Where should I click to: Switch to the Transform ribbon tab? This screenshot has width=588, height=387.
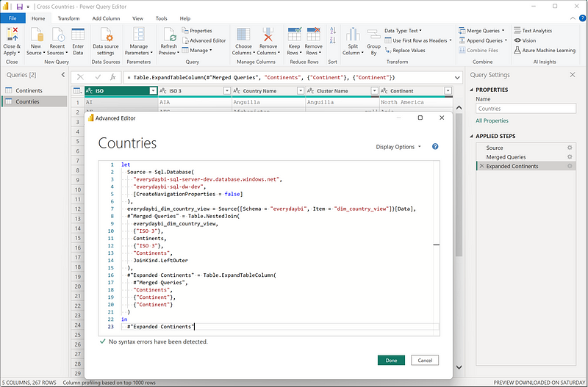(68, 18)
